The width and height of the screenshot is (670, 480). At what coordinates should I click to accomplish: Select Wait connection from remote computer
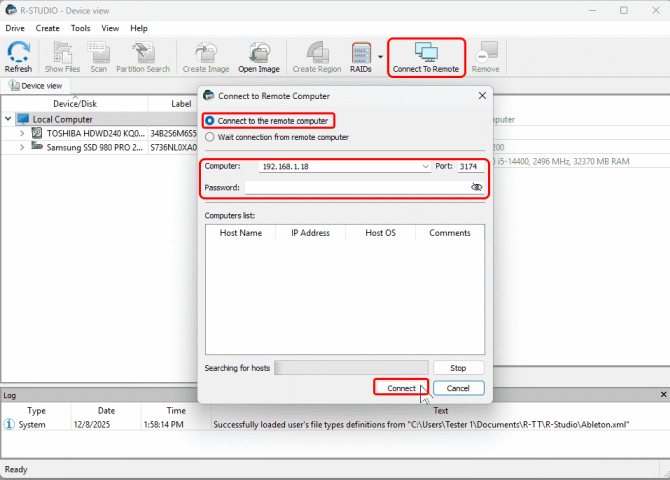coord(210,137)
